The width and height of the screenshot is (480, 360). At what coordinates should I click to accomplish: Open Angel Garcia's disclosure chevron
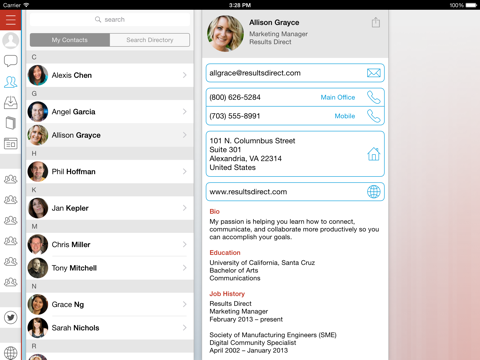tap(184, 112)
